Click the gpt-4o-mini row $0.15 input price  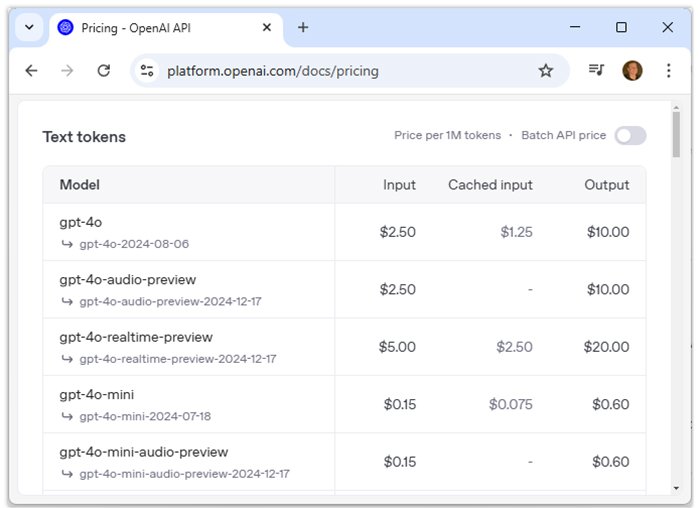coord(400,404)
